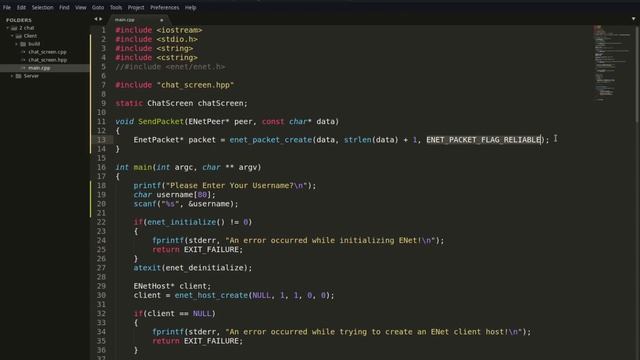The height and width of the screenshot is (360, 640).
Task: Click the editor vertical scrollbar
Action: [637, 73]
